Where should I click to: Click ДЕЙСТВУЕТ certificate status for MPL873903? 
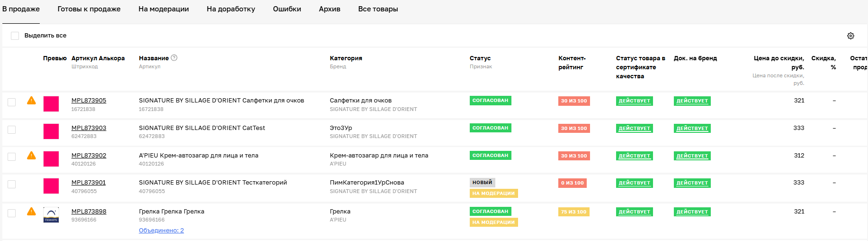click(x=635, y=128)
